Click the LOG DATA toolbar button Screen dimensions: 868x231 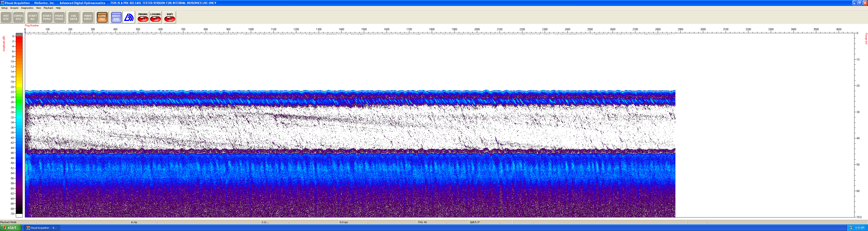coord(73,18)
